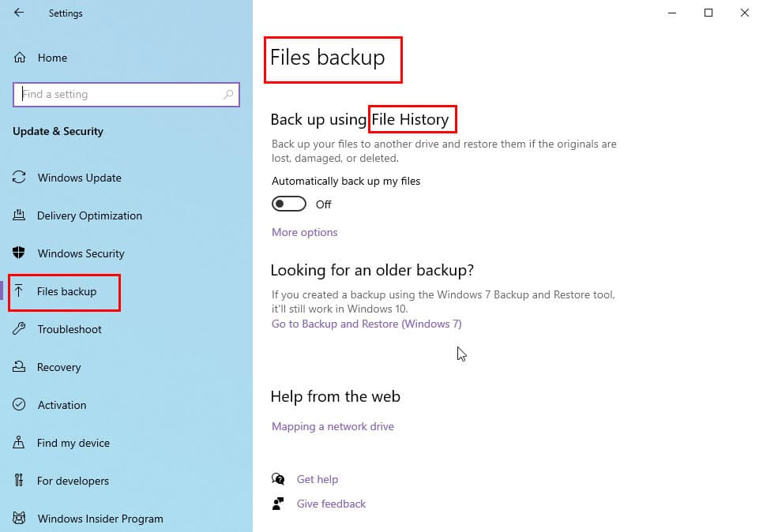Click the Give feedback person icon

[278, 504]
